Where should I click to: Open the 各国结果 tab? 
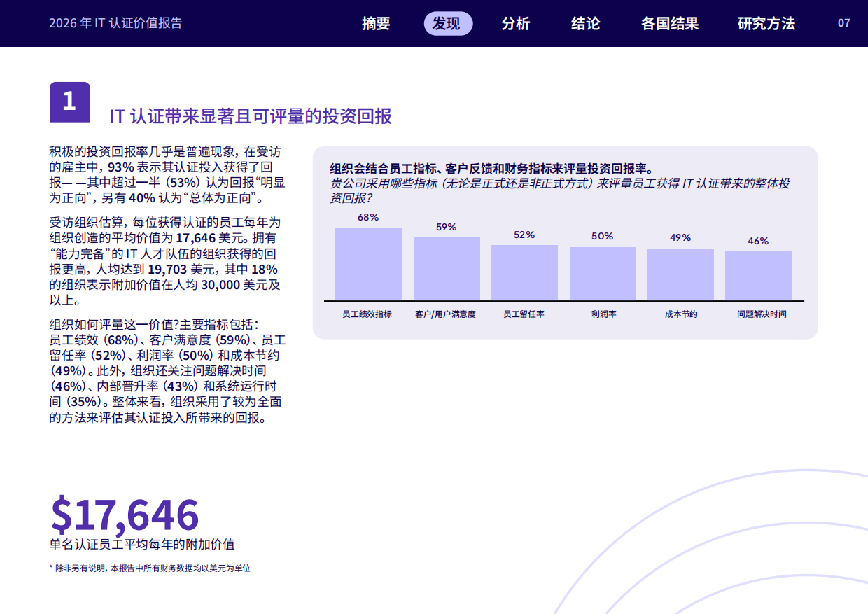(670, 23)
